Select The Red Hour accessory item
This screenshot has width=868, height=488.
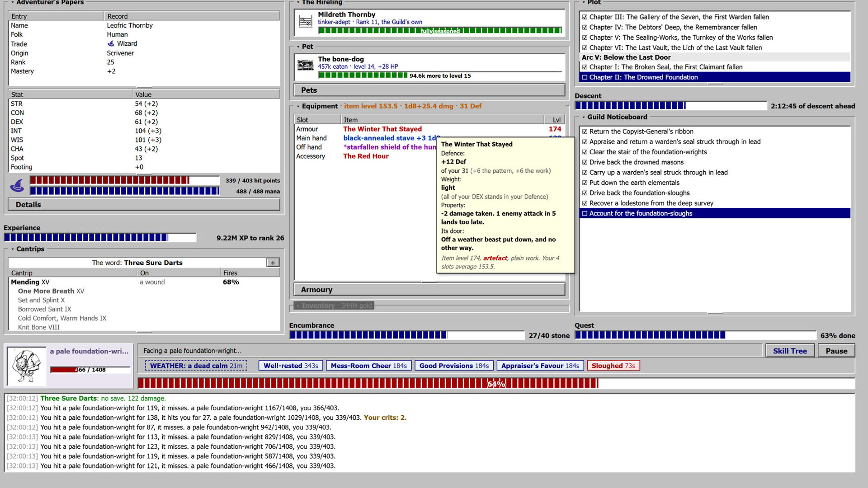point(365,156)
